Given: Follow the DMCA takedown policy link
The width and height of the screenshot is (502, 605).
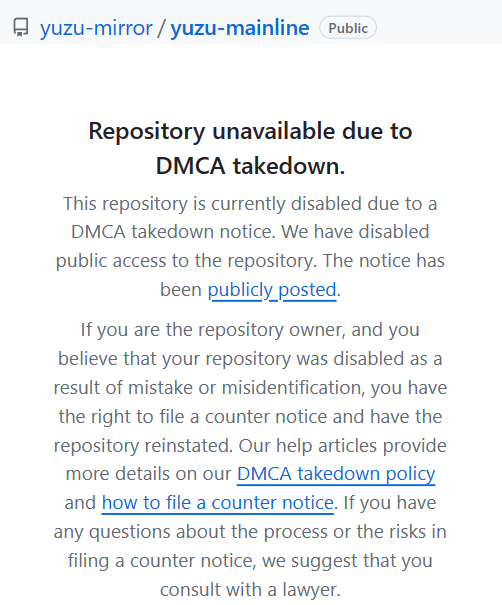Looking at the screenshot, I should click(336, 474).
